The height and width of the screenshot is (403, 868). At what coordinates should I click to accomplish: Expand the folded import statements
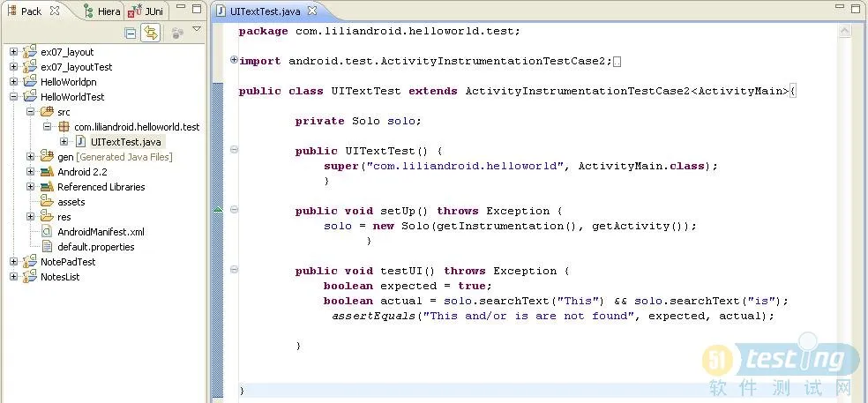coord(234,60)
